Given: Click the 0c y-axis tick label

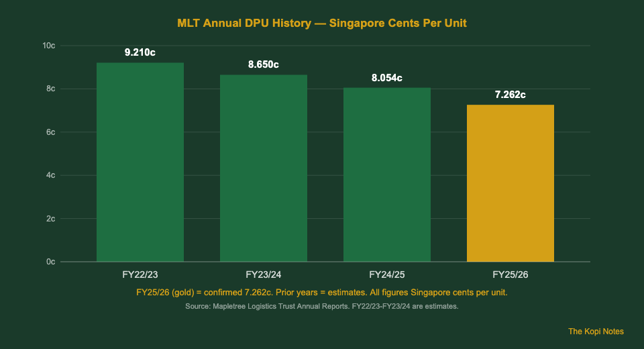Looking at the screenshot, I should coord(50,262).
